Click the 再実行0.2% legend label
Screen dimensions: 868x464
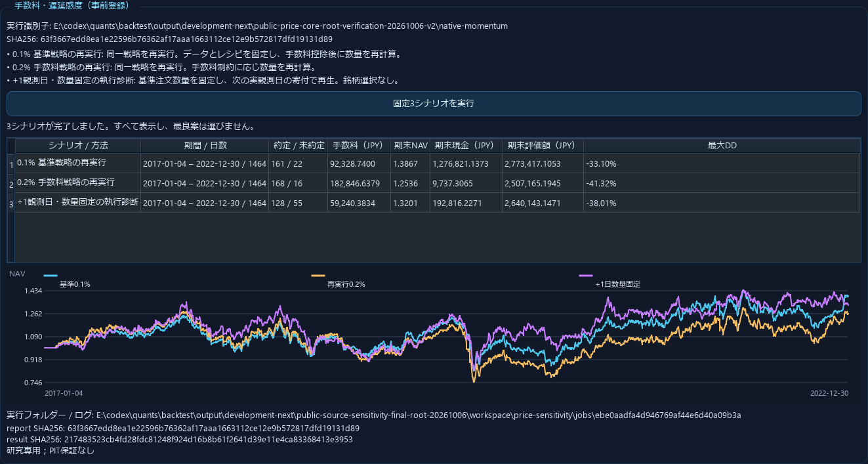point(346,284)
